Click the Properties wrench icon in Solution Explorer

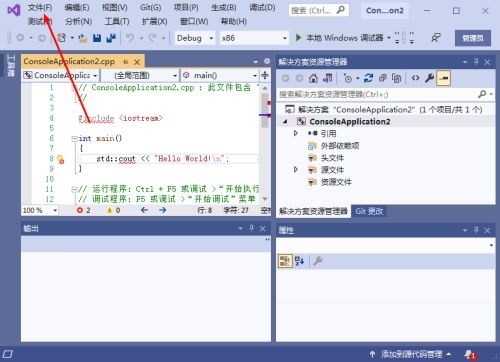point(429,78)
